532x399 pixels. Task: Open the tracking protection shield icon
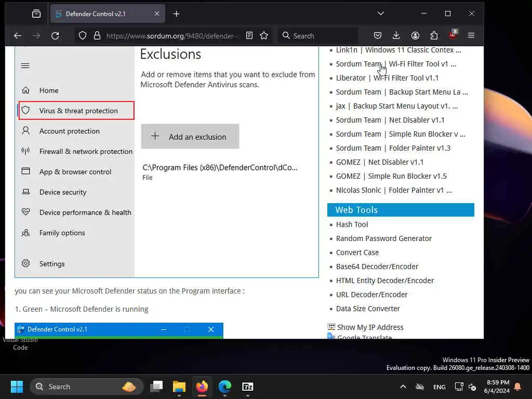83,36
